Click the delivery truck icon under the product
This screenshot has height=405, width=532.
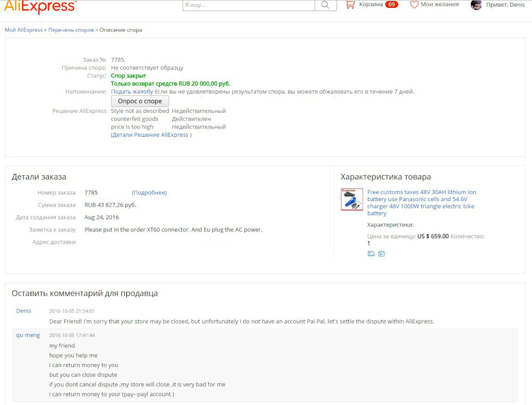pos(371,254)
